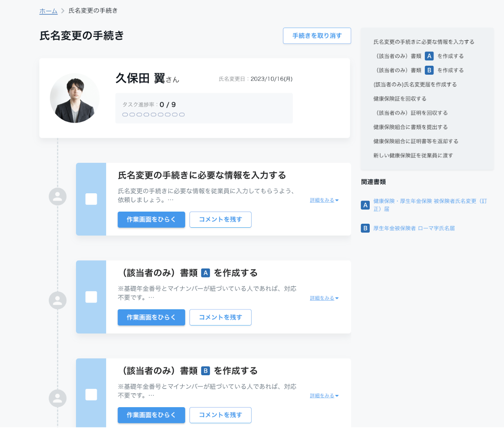504x428 pixels.
Task: Click the 久保田 翼さん name heading
Action: pyautogui.click(x=147, y=78)
